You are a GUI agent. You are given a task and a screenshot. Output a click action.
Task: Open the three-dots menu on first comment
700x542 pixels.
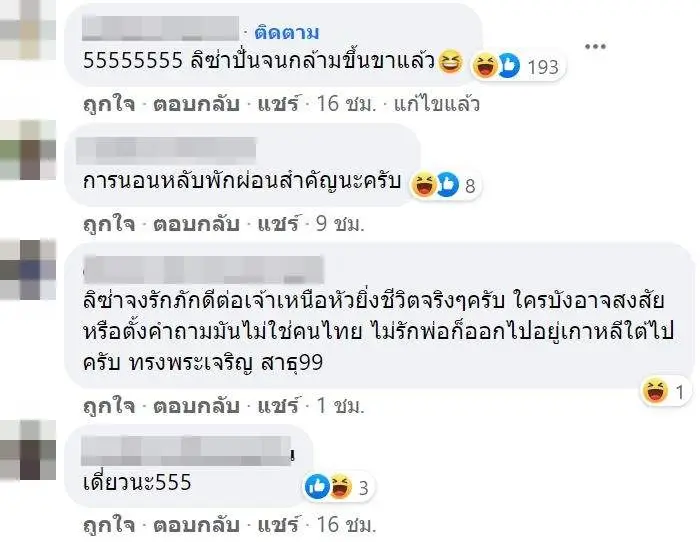pyautogui.click(x=595, y=46)
